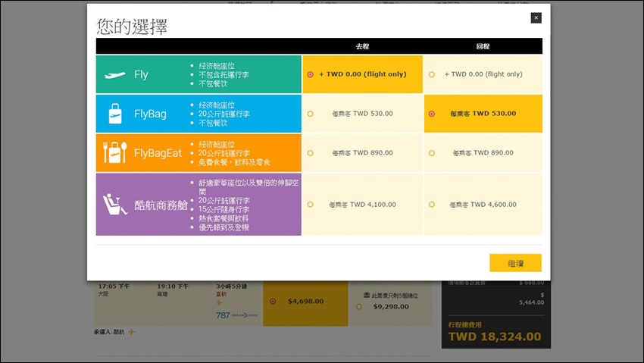Select the $4,698.00 fare radio in background page
The height and width of the screenshot is (363, 644).
[x=273, y=302]
